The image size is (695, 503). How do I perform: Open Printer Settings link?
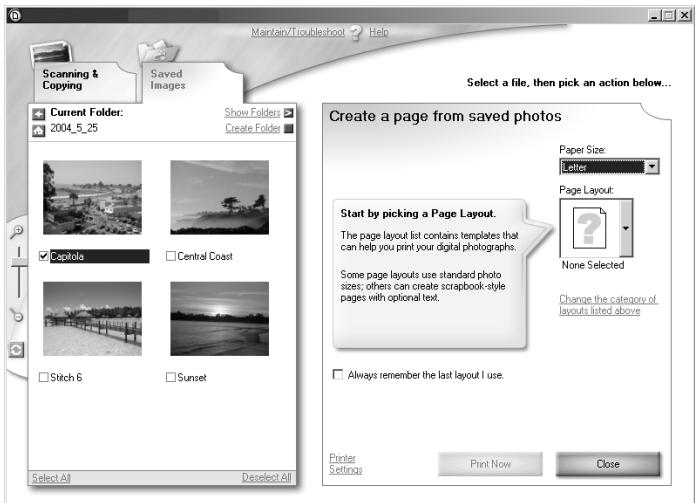346,464
